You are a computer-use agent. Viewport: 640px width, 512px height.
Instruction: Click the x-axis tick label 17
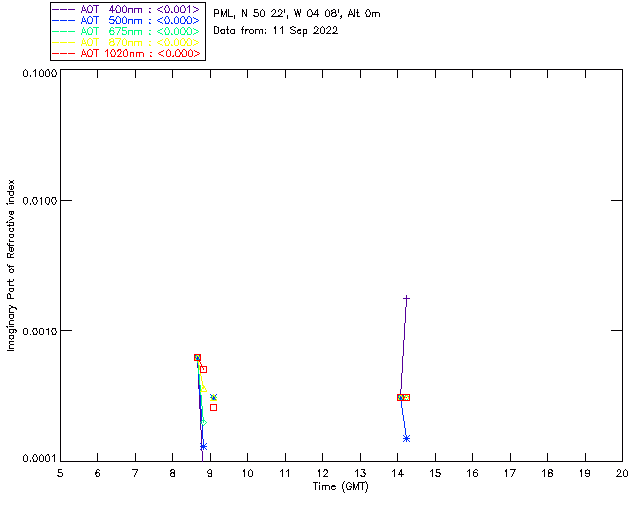pos(510,473)
